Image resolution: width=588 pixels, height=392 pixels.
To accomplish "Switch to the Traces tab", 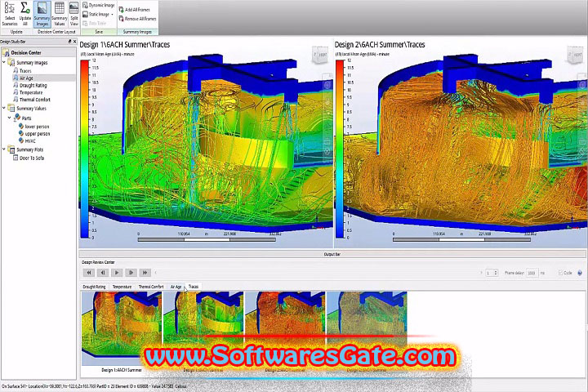I will [x=194, y=286].
